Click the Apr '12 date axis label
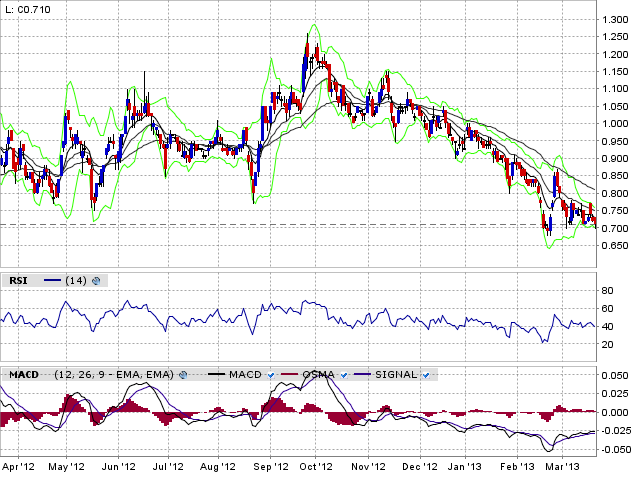The height and width of the screenshot is (480, 640). [x=18, y=467]
